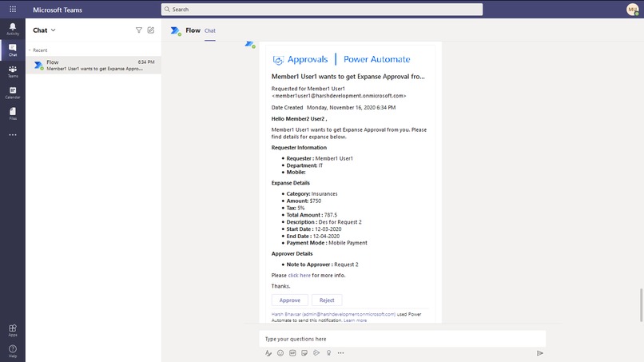Viewport: 644px width, 362px height.
Task: Open the Format text options icon
Action: 268,353
